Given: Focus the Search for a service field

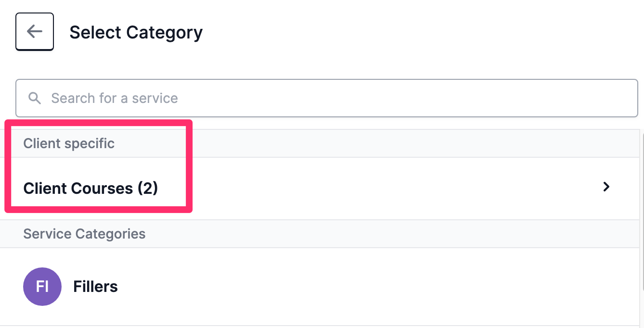Looking at the screenshot, I should [x=327, y=98].
